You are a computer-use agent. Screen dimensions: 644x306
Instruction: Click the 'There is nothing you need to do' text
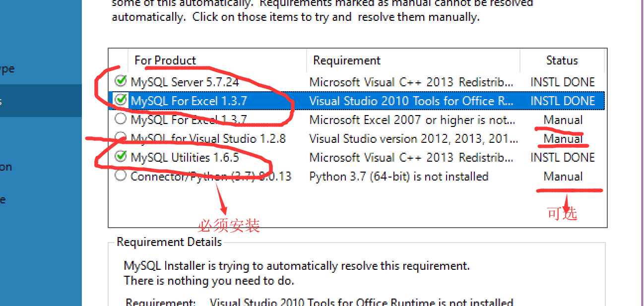[209, 281]
